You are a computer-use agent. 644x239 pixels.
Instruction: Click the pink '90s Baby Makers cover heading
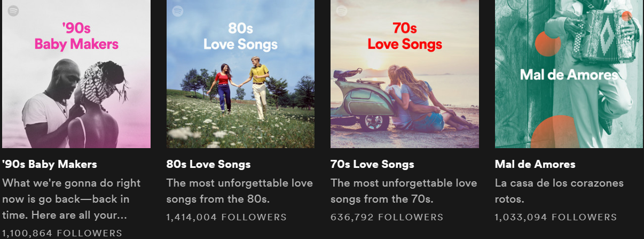[76, 35]
